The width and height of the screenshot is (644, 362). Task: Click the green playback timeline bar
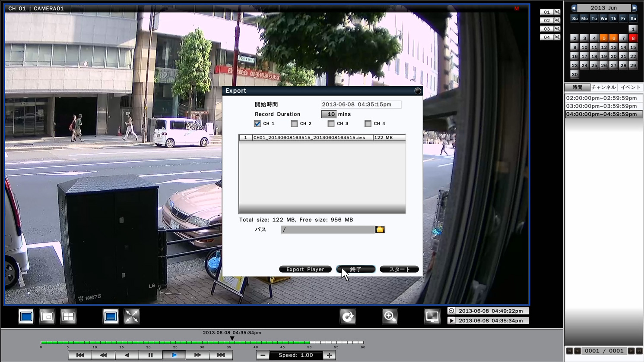[173, 342]
